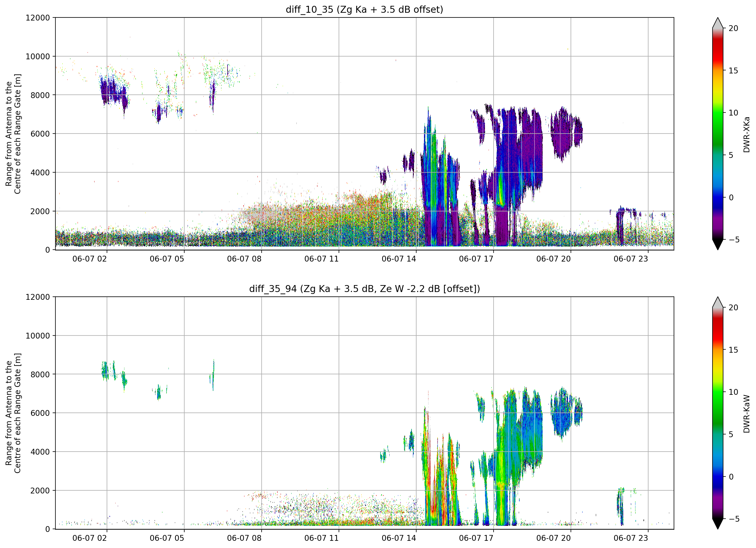Click the '−5' tick on the DWR-XKa colorbar

(x=734, y=240)
